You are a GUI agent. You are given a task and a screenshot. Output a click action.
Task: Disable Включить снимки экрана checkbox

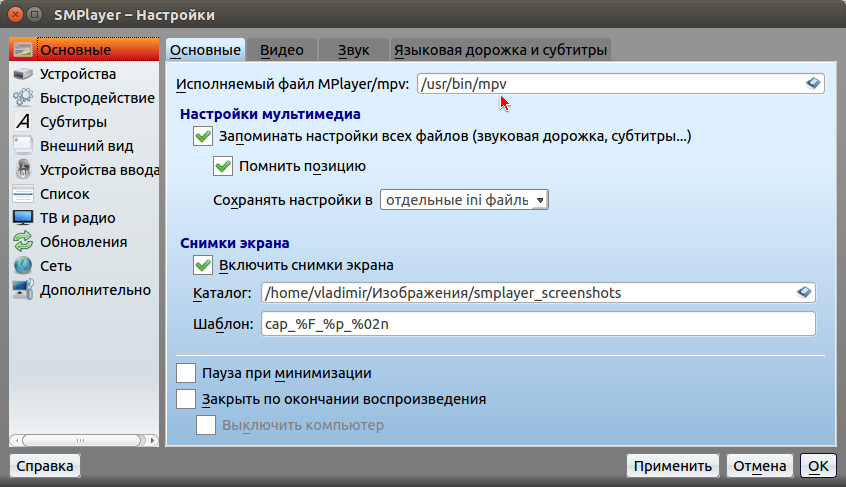click(x=203, y=265)
